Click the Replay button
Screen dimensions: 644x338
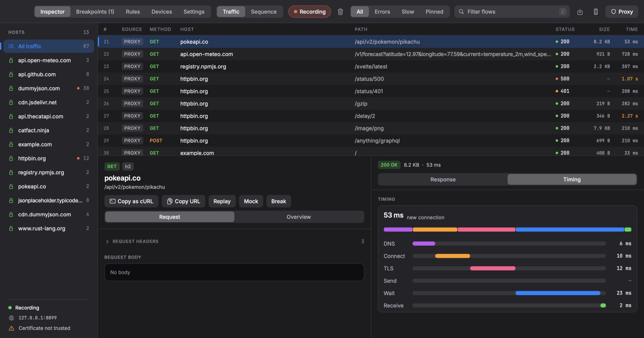click(x=222, y=201)
